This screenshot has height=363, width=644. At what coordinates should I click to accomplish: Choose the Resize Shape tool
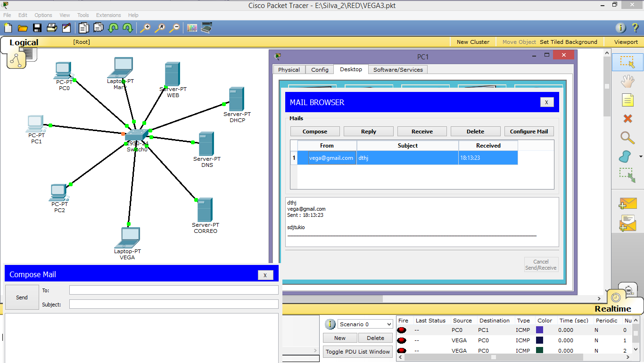point(627,175)
